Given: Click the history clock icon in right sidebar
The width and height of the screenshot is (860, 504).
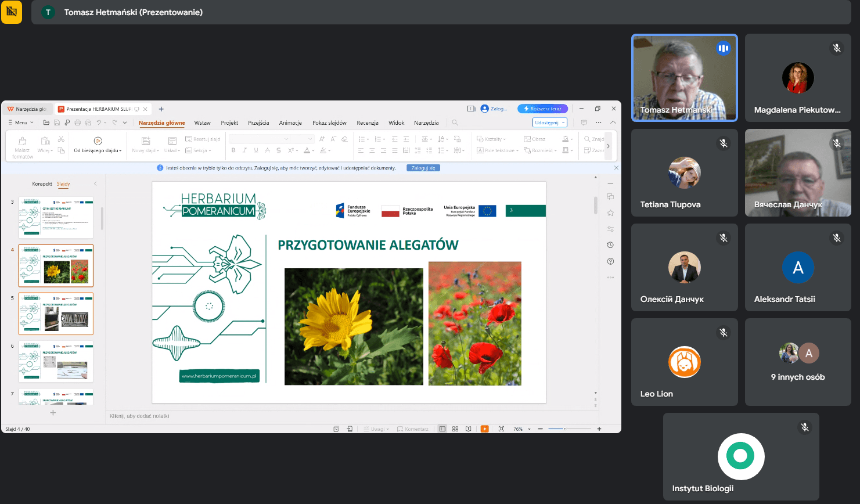Looking at the screenshot, I should click(x=610, y=245).
